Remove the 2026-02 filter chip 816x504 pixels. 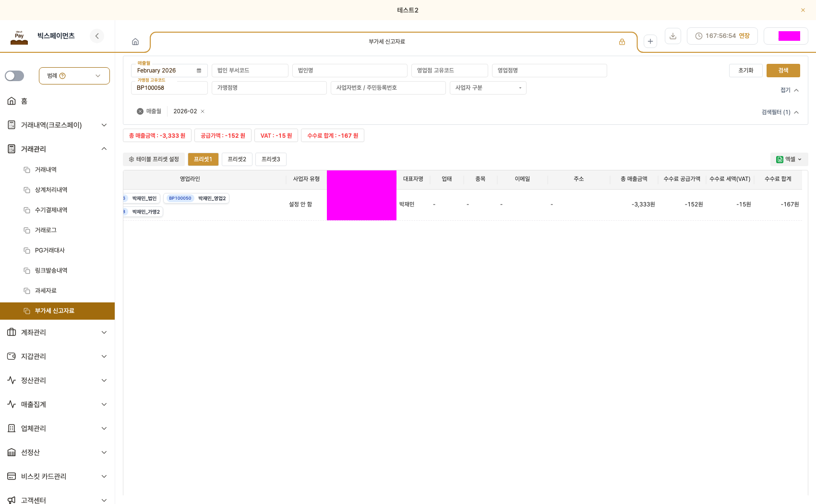tap(203, 111)
